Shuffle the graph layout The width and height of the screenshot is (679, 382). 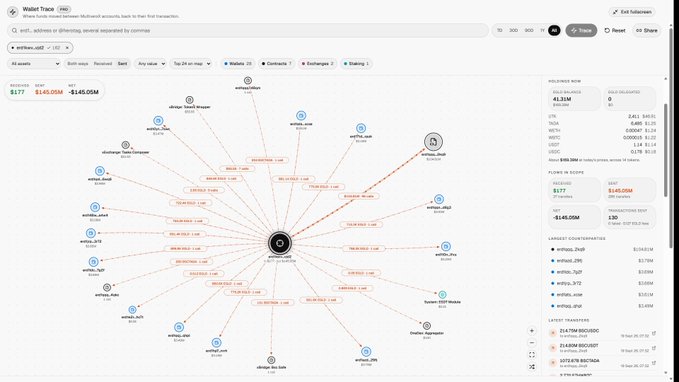pyautogui.click(x=532, y=367)
